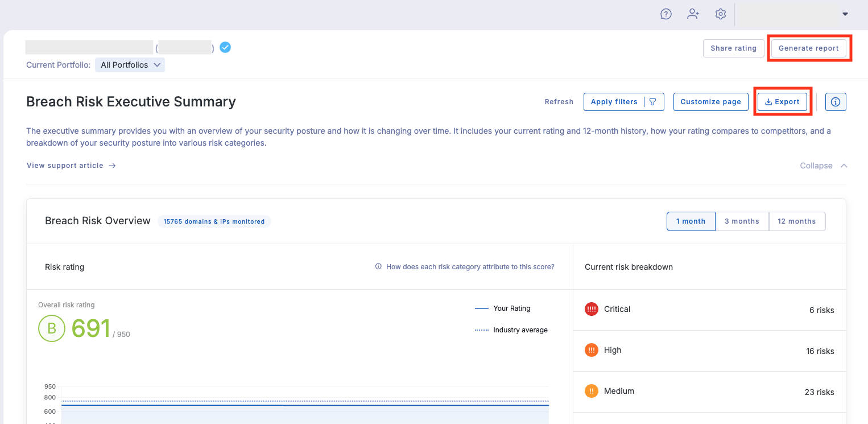868x424 pixels.
Task: Open the help question mark icon
Action: (666, 14)
